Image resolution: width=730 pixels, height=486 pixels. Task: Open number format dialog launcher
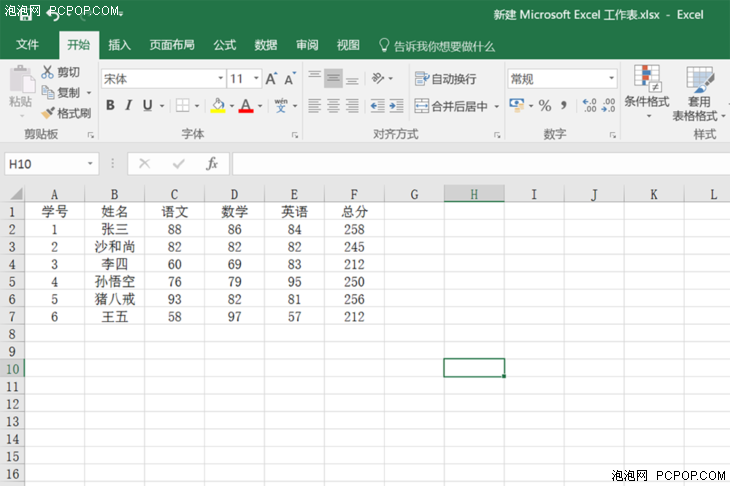coord(612,135)
